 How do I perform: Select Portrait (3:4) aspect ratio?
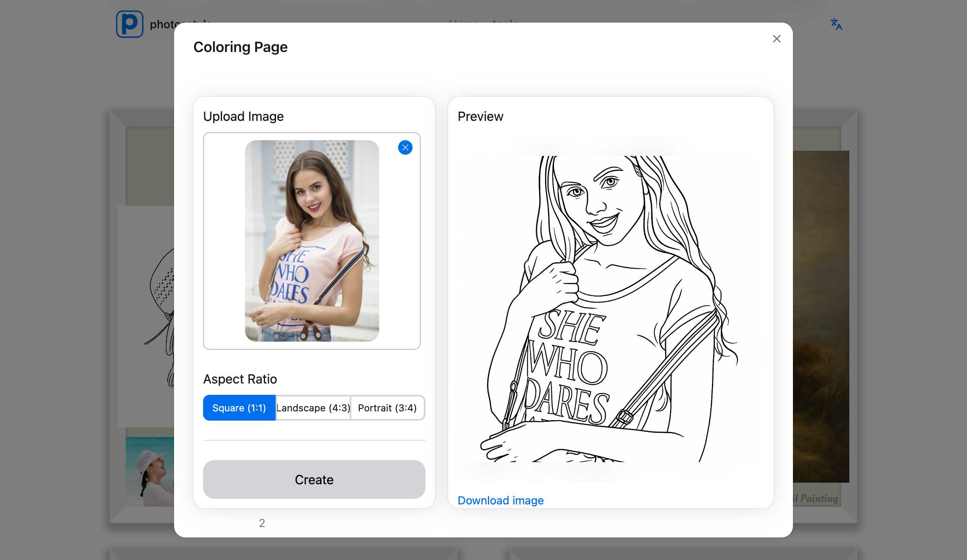pyautogui.click(x=387, y=408)
